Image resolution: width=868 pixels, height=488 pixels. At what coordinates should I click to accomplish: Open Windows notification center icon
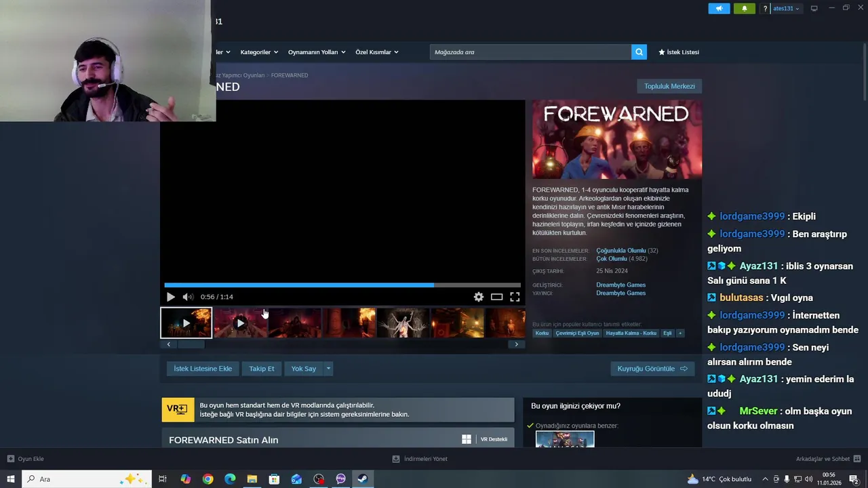click(x=854, y=479)
